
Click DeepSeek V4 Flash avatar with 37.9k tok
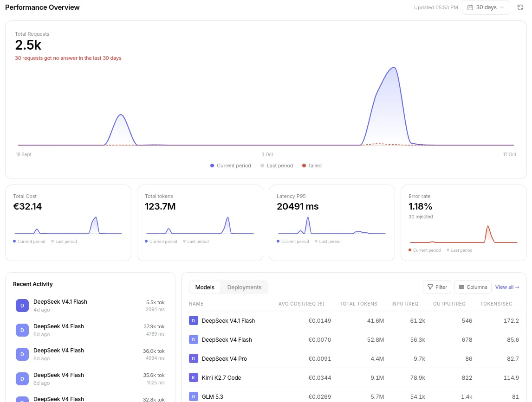coord(22,330)
